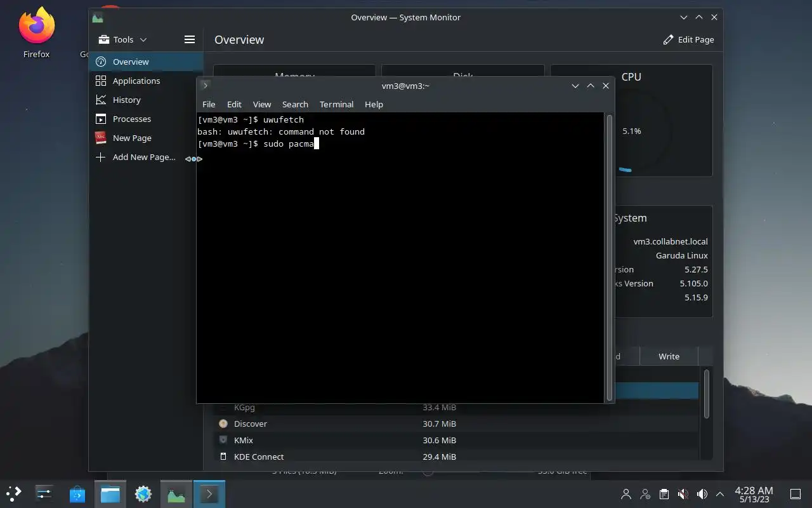812x508 pixels.
Task: Minimize the terminal window
Action: click(x=575, y=86)
